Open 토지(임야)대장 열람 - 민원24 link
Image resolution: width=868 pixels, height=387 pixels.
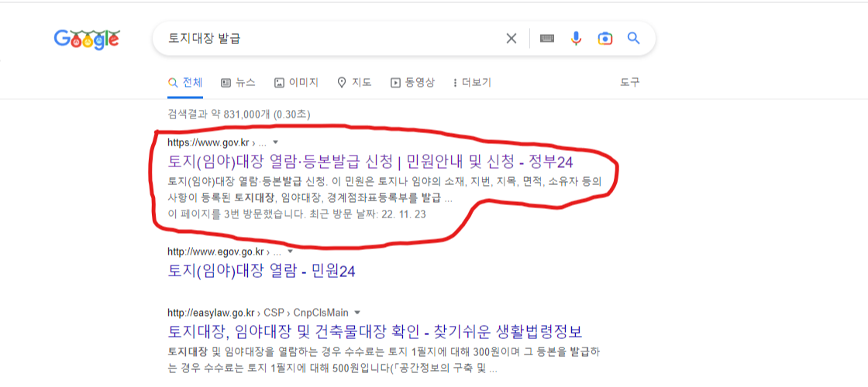click(261, 272)
